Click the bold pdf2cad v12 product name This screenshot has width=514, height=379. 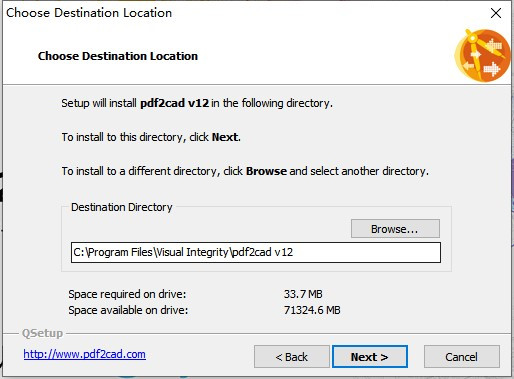174,103
